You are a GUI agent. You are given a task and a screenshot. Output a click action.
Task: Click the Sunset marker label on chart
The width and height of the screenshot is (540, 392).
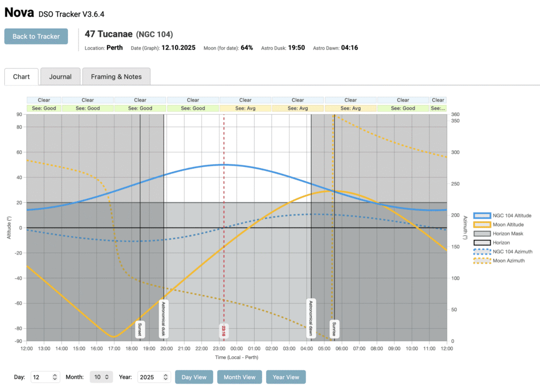pos(140,329)
